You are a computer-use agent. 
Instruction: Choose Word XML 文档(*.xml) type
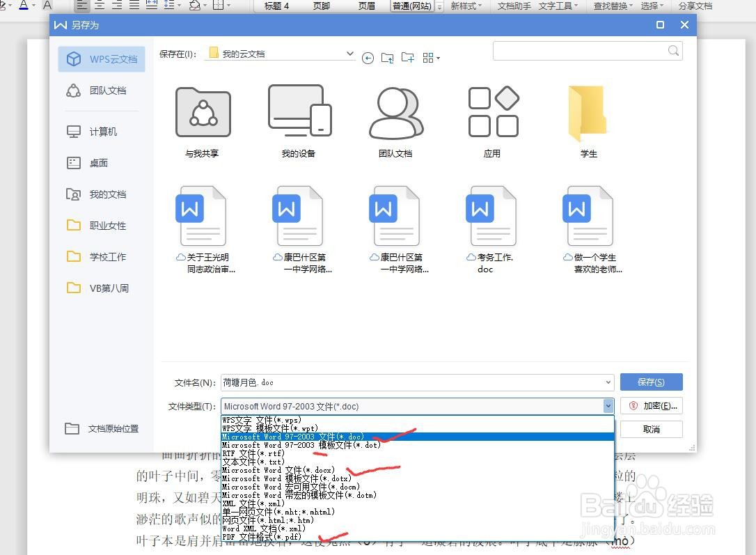click(x=418, y=529)
